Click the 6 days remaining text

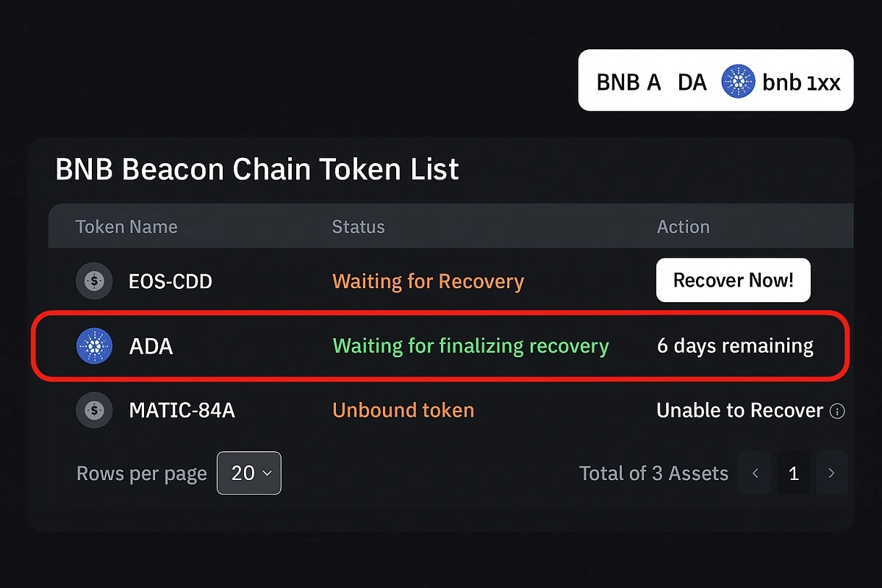(x=735, y=346)
